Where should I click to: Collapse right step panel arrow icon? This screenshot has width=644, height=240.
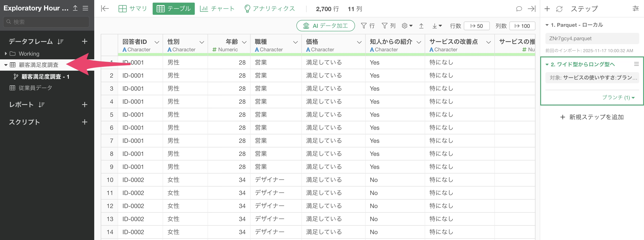click(531, 9)
